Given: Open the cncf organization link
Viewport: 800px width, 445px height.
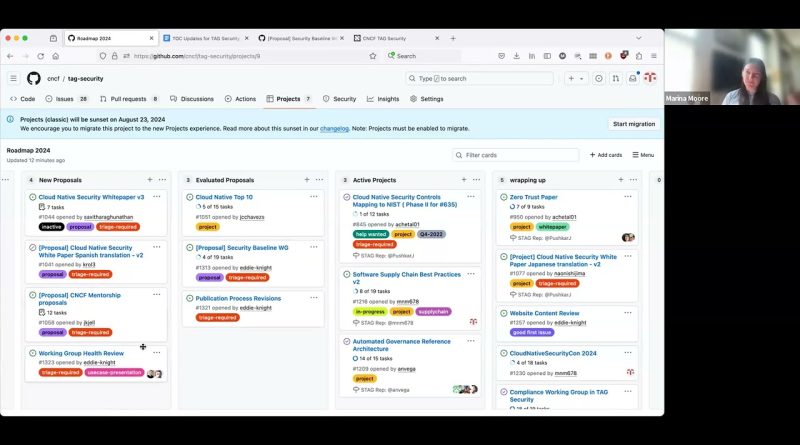Looking at the screenshot, I should tap(53, 79).
